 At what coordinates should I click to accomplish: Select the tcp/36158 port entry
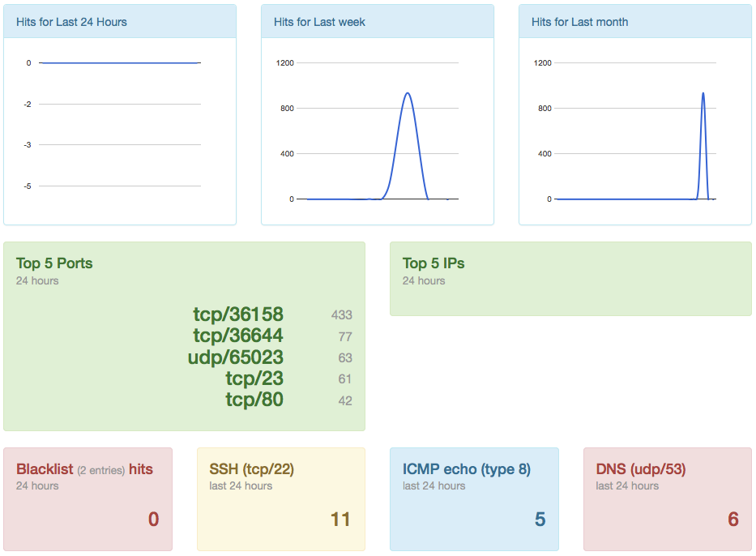(x=238, y=314)
